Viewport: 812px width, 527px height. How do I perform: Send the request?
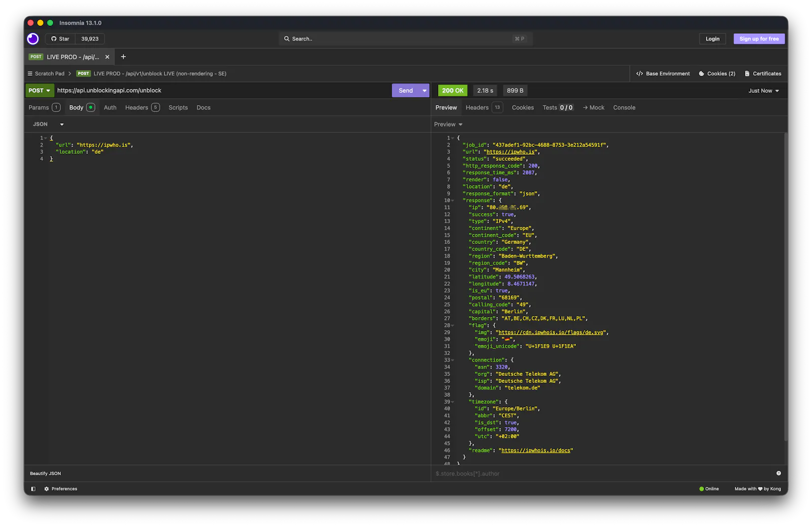click(405, 91)
